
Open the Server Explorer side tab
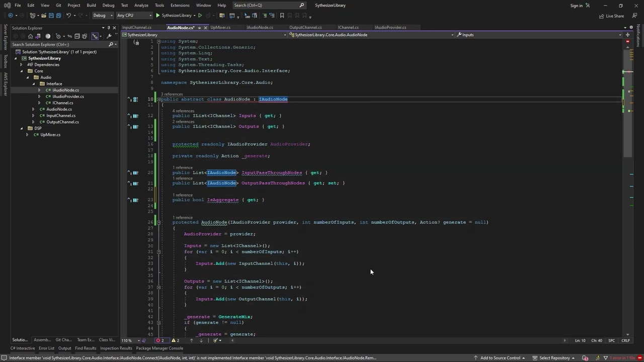5,37
